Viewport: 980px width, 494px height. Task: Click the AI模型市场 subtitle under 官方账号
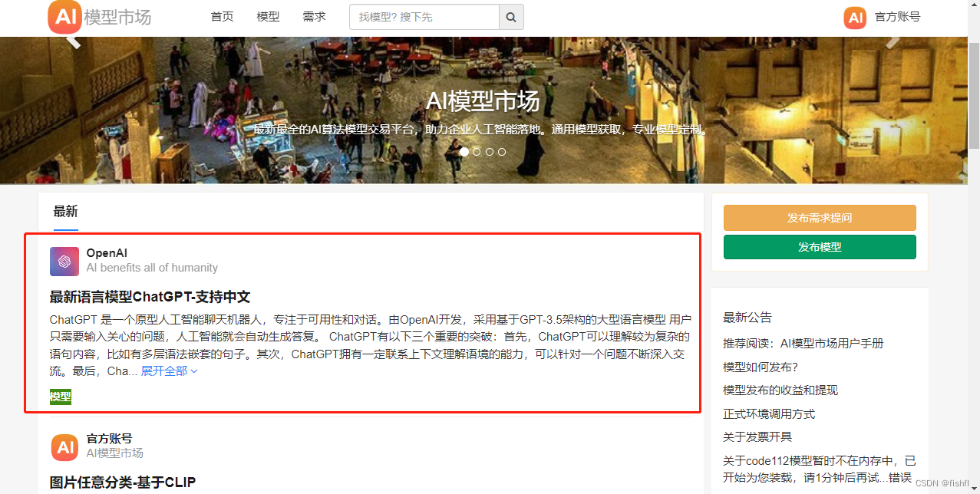pos(114,453)
